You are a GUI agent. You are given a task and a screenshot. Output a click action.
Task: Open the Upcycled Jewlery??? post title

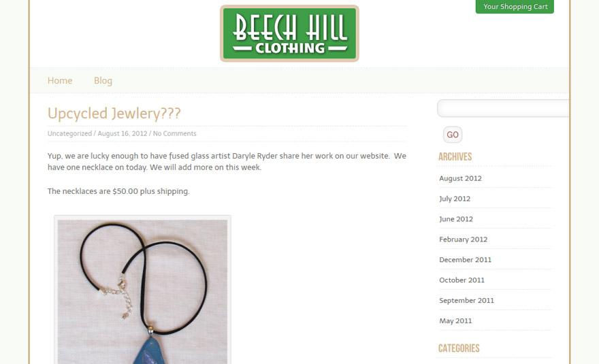coord(114,114)
